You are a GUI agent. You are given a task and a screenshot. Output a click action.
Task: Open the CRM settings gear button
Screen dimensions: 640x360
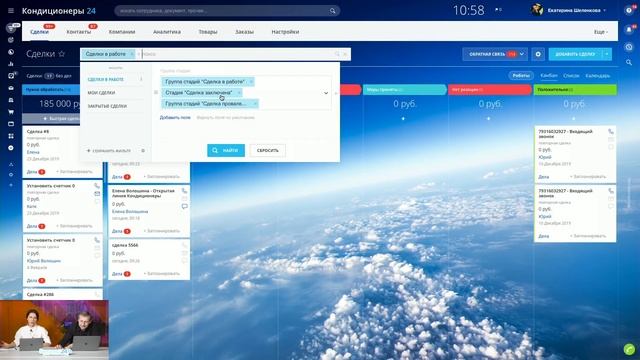538,54
